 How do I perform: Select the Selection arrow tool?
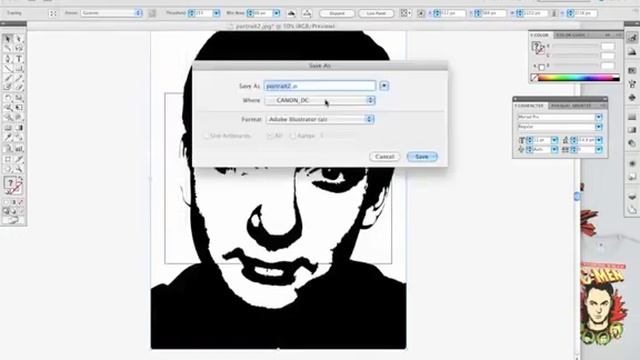click(x=8, y=38)
